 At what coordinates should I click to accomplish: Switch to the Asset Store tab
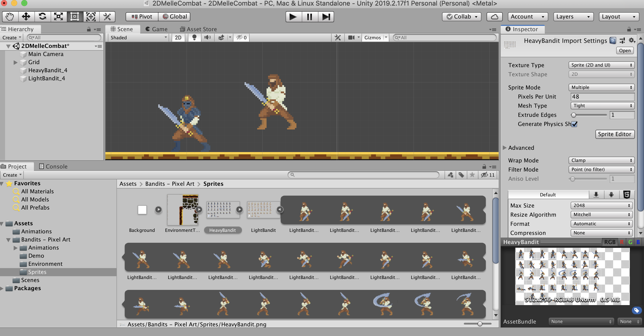(198, 29)
